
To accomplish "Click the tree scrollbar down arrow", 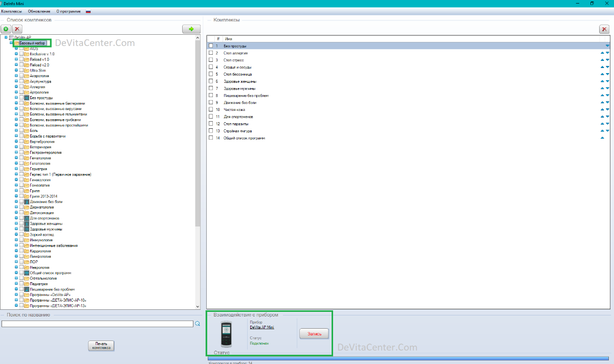I will tap(198, 306).
